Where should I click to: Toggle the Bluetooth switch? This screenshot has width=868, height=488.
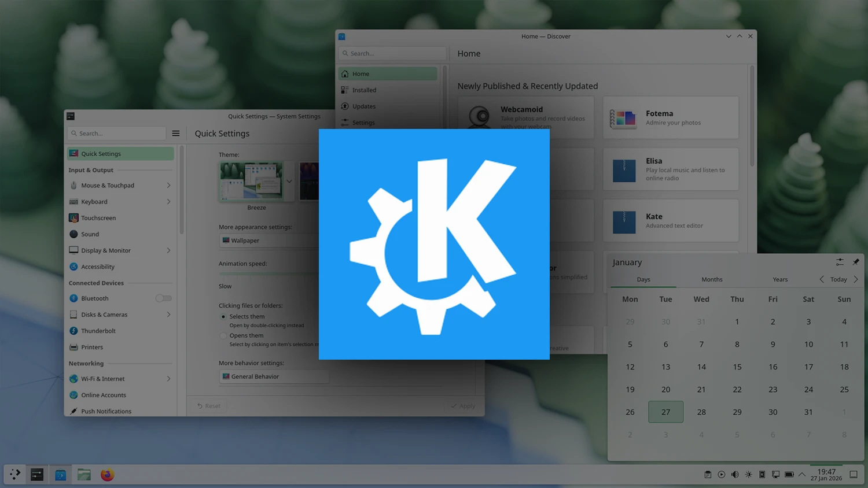pos(164,298)
